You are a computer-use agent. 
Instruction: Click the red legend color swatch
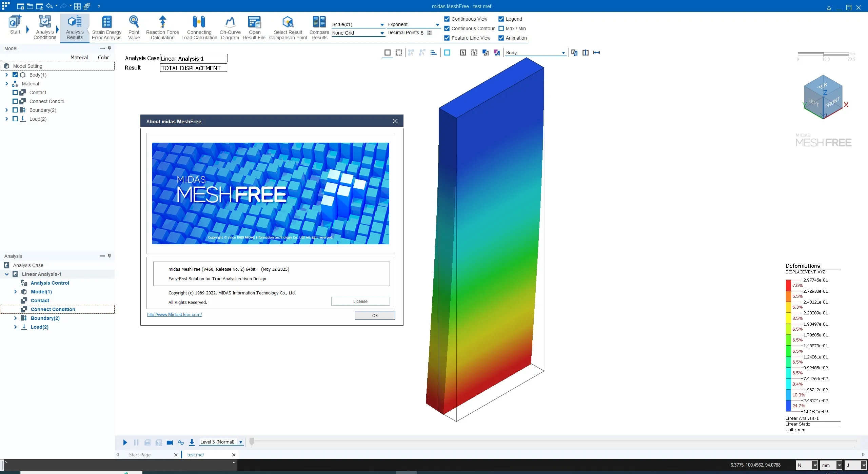tap(788, 285)
